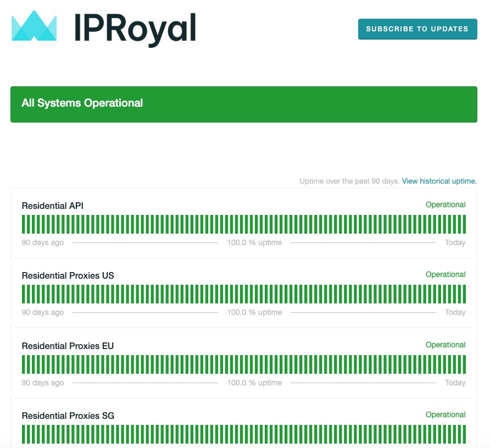The height and width of the screenshot is (448, 490).
Task: Click 100.0 % uptime text under Residential API
Action: [254, 242]
